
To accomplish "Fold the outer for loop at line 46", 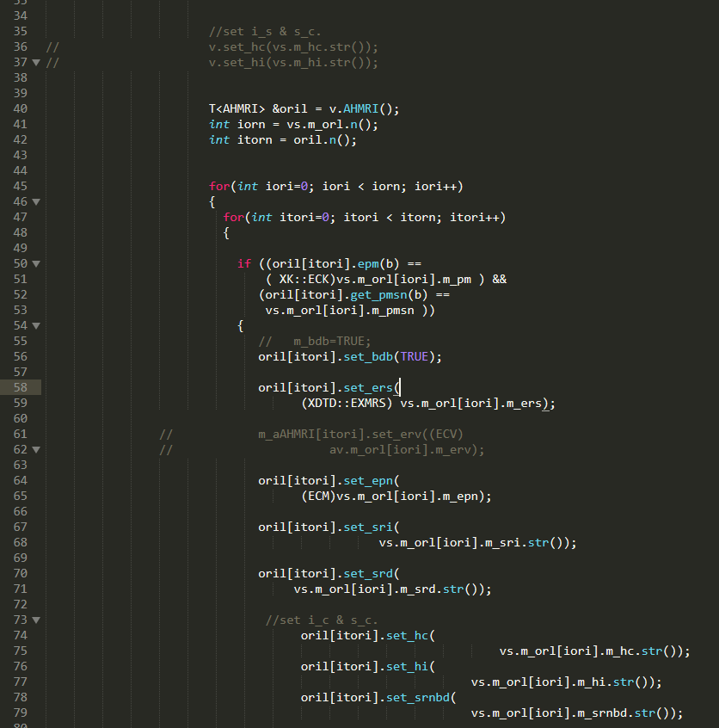I will point(36,202).
